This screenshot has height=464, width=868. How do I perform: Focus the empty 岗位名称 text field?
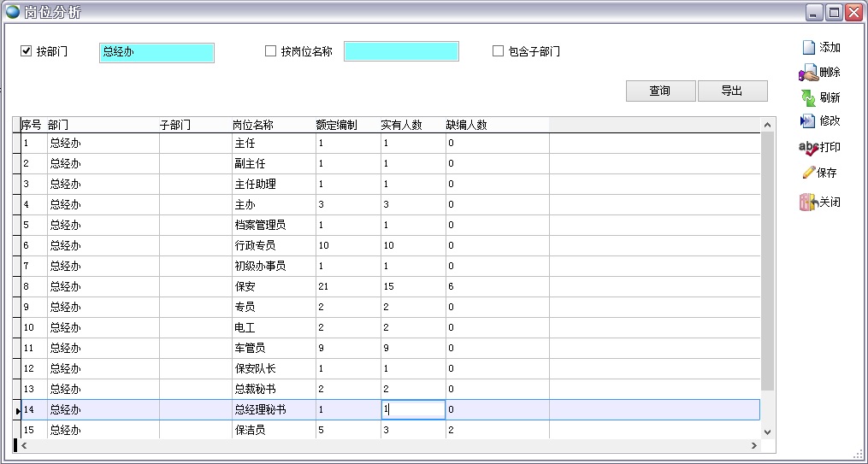point(401,52)
